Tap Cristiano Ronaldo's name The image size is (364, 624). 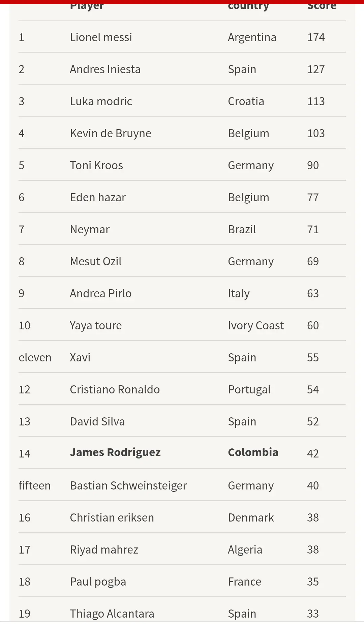pos(115,389)
